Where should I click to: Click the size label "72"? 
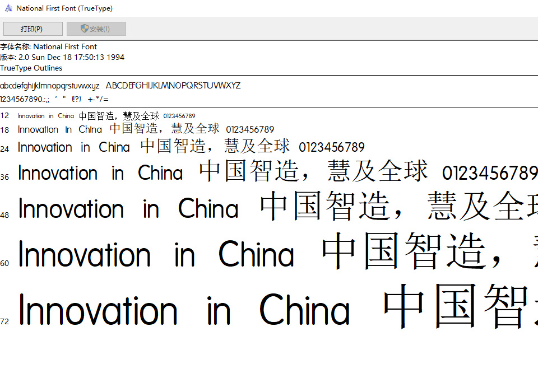pos(4,321)
